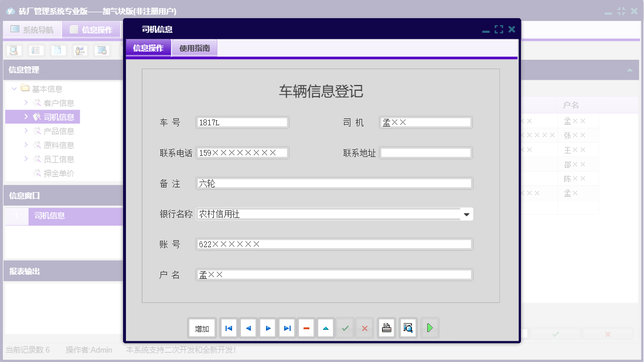Collapse the 基本信息 folder

coord(13,88)
